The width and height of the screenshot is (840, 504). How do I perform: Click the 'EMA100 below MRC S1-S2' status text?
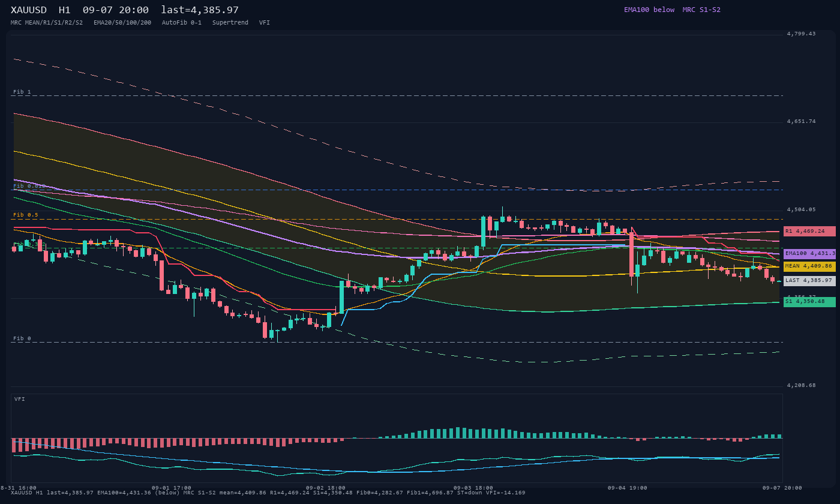point(672,10)
